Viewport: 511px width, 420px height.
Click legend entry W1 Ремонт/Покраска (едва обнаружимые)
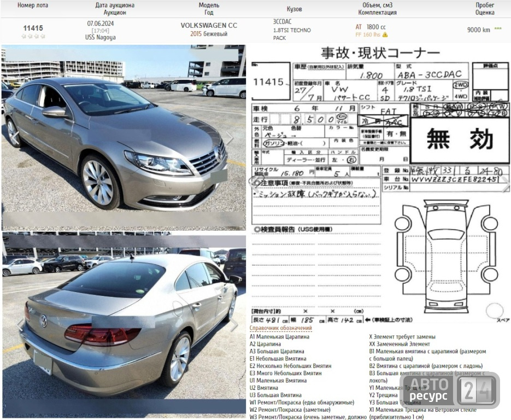click(x=302, y=402)
